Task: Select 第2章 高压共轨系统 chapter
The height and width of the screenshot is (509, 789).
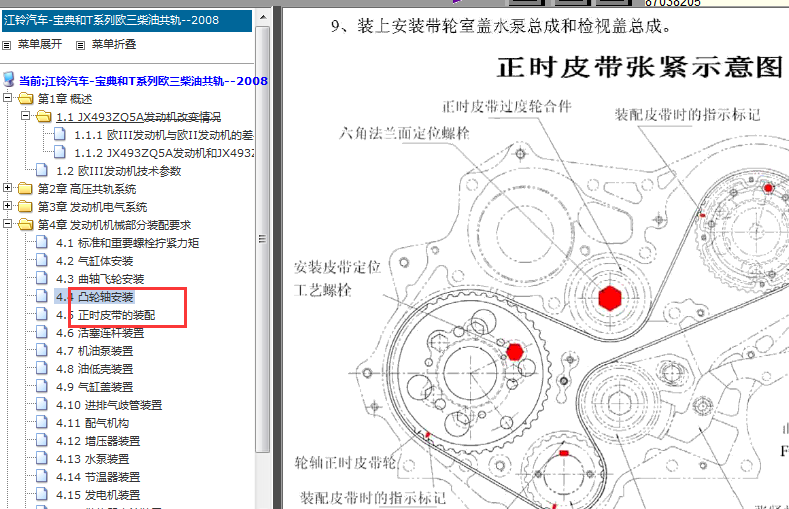Action: tap(87, 189)
